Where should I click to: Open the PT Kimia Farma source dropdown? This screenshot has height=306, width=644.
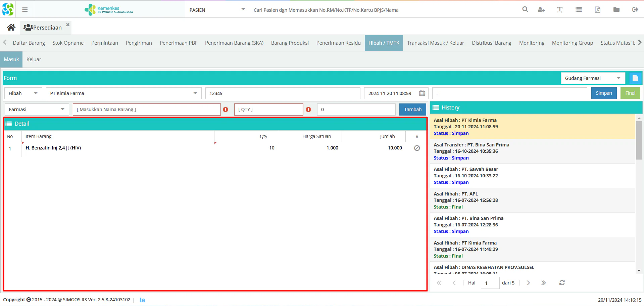[123, 93]
